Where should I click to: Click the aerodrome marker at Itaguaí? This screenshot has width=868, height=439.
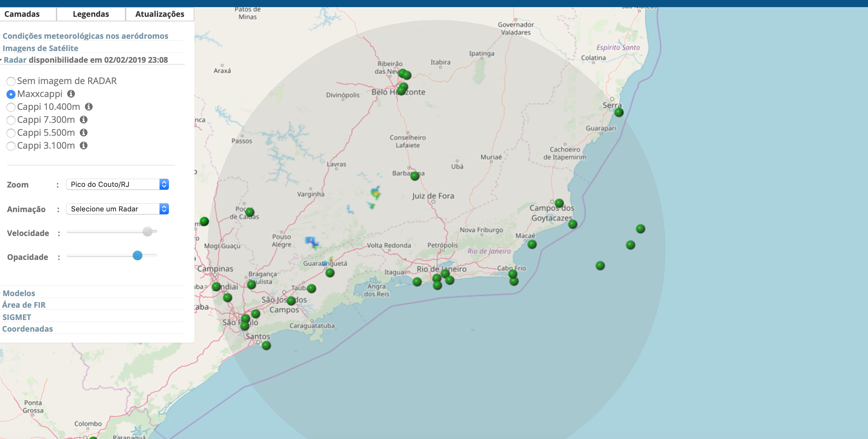[x=417, y=282]
